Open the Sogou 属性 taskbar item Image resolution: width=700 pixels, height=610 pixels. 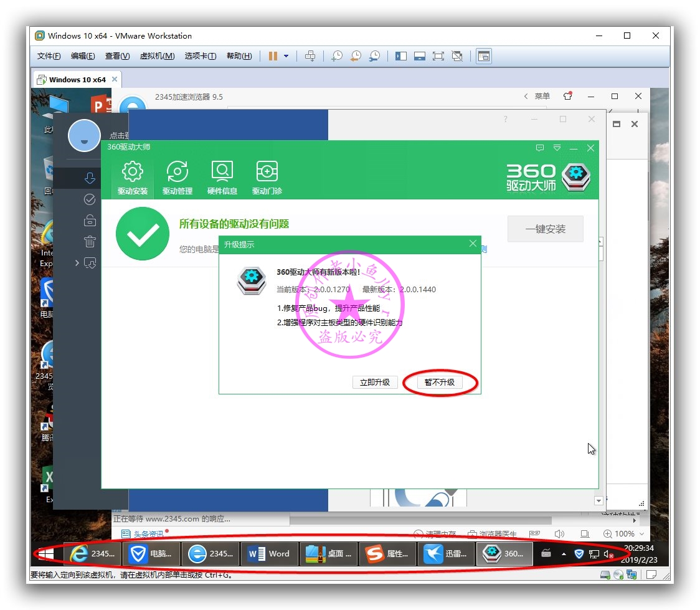(x=387, y=554)
